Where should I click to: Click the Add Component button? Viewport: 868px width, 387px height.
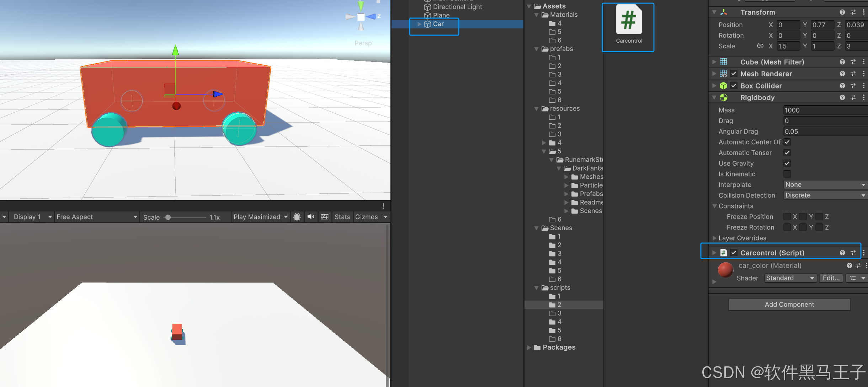point(789,305)
